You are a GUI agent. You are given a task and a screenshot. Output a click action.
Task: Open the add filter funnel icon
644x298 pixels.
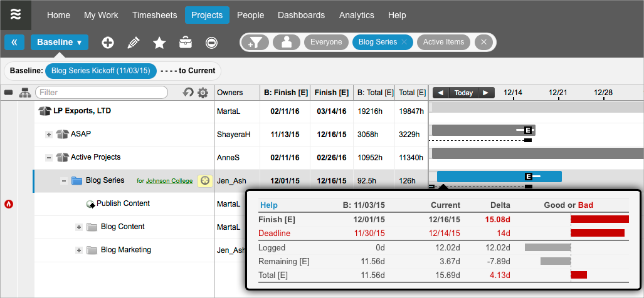[258, 43]
